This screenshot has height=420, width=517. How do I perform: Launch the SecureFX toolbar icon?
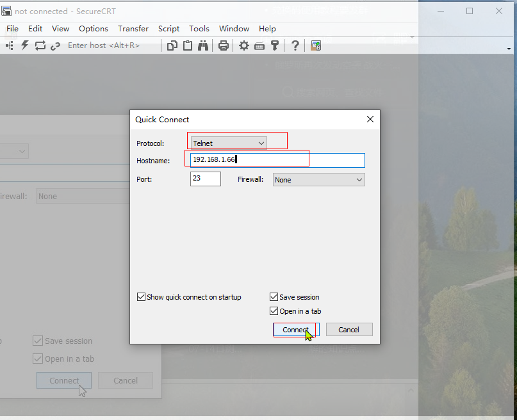click(x=316, y=45)
